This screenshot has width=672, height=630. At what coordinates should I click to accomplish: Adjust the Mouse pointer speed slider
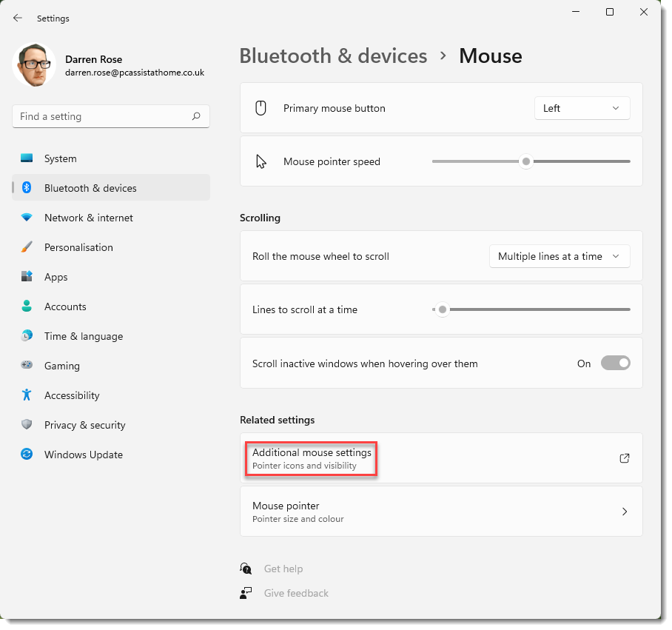(526, 161)
